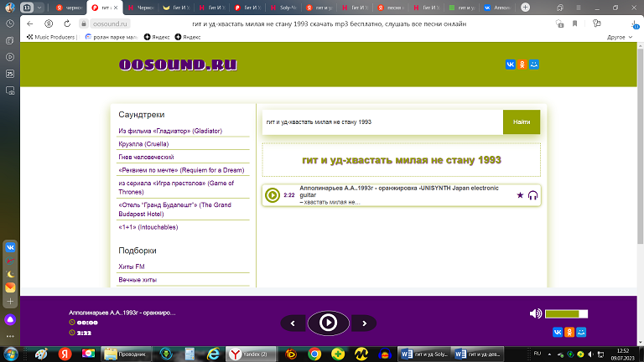Switch to the песни tab
The width and height of the screenshot is (644, 362).
[392, 8]
